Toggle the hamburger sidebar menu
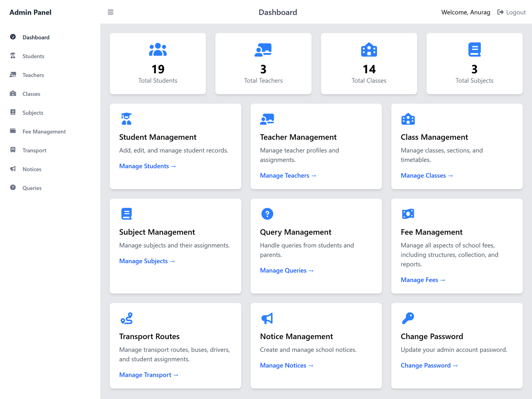 [110, 12]
